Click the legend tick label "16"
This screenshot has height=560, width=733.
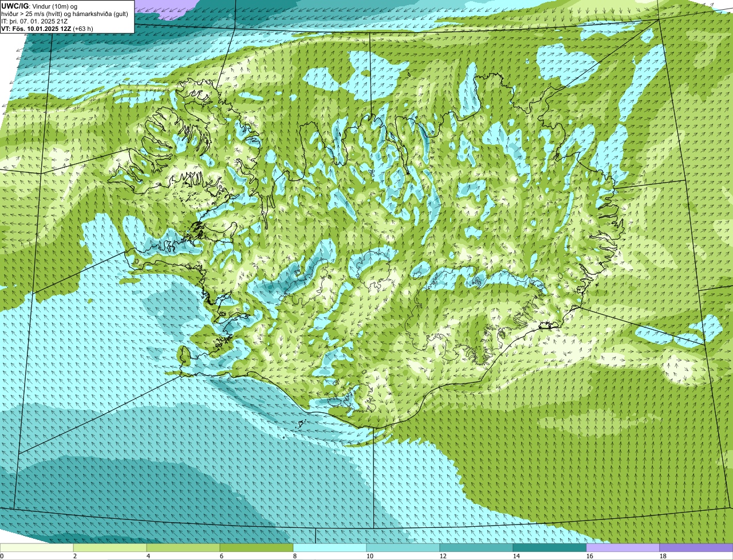click(x=590, y=556)
